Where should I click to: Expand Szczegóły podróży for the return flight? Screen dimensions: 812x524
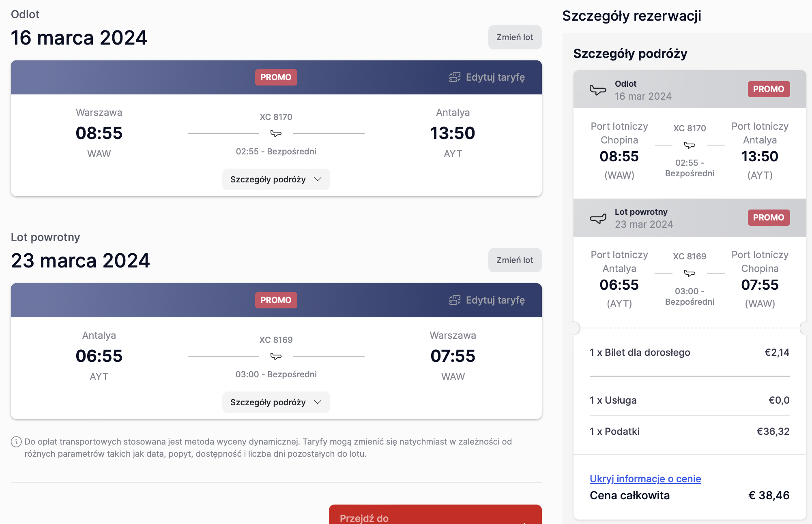[x=276, y=402]
